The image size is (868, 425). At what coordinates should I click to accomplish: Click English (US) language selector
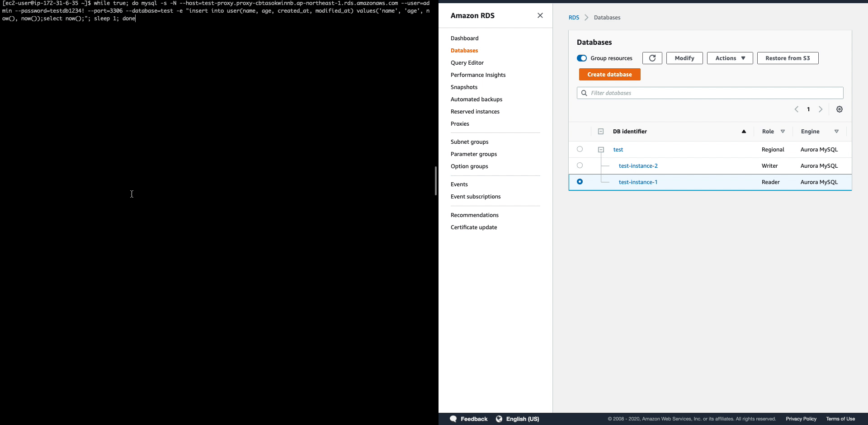523,419
